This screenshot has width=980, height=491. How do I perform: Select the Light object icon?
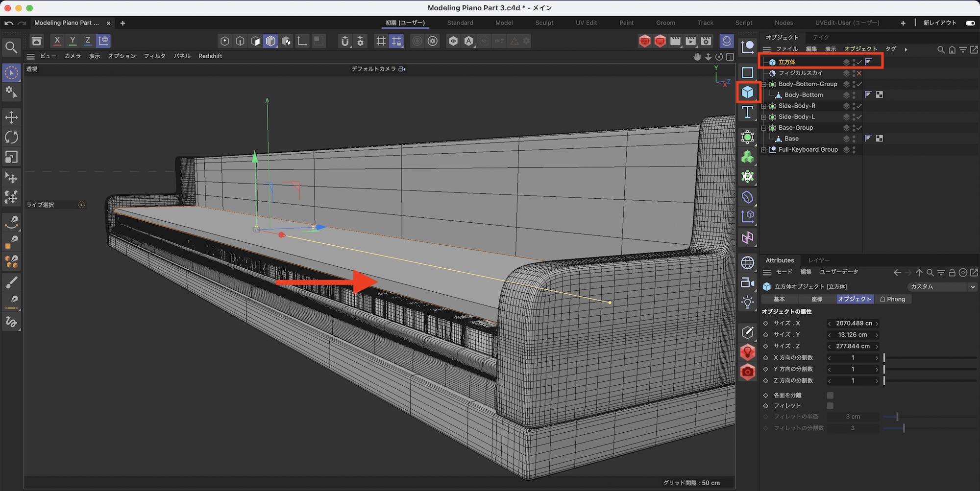click(x=747, y=302)
